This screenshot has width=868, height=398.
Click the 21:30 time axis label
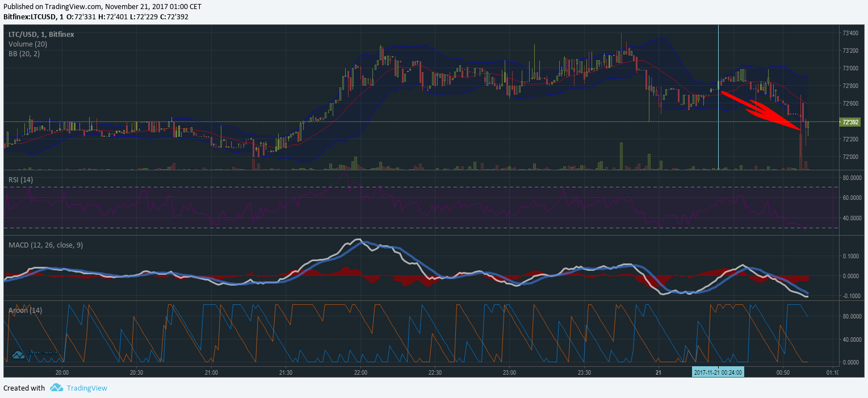pyautogui.click(x=286, y=373)
